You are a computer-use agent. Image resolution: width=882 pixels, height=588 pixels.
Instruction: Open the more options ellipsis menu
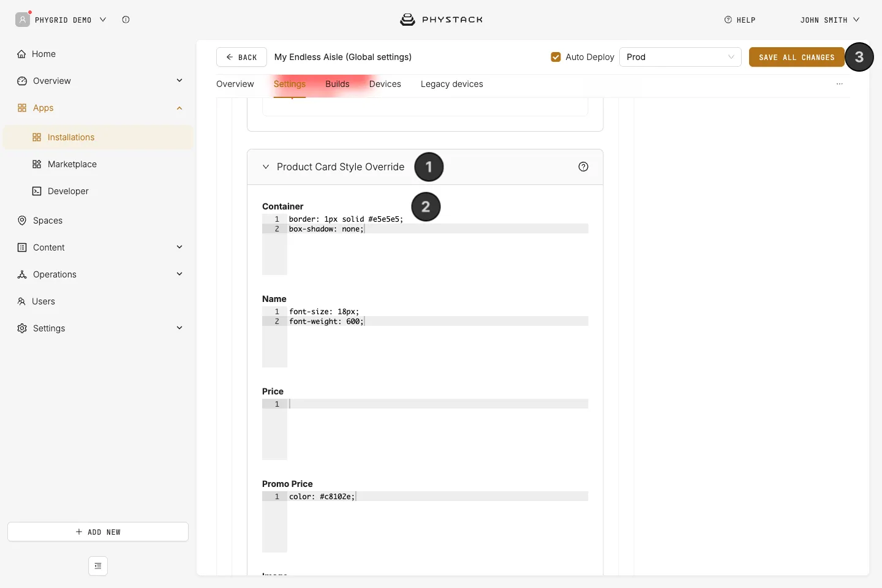[840, 84]
